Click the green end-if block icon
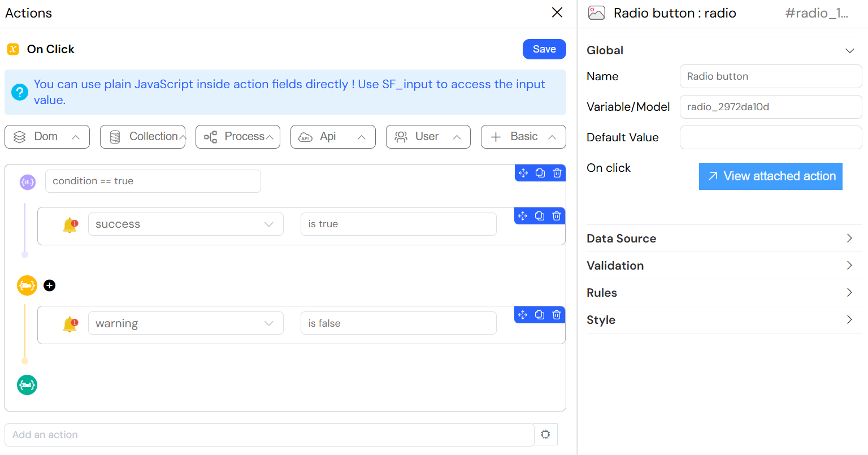Screen dimensions: 868x455 pos(27,385)
